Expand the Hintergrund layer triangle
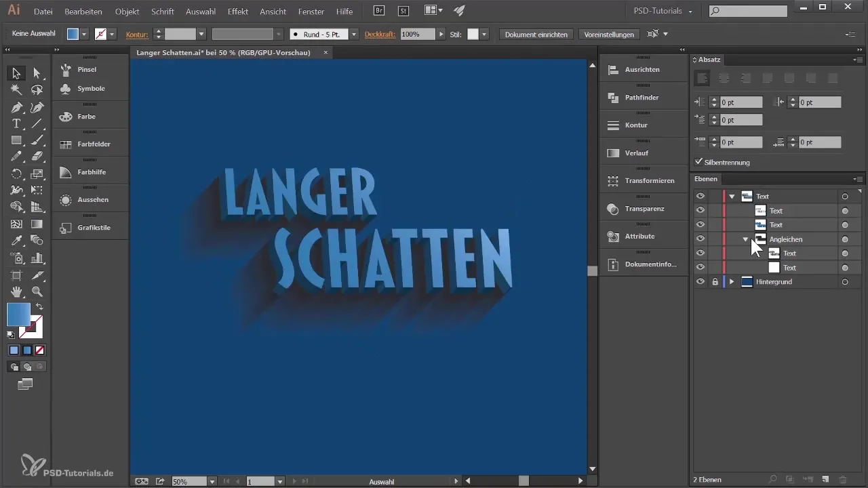This screenshot has width=868, height=488. [x=732, y=282]
